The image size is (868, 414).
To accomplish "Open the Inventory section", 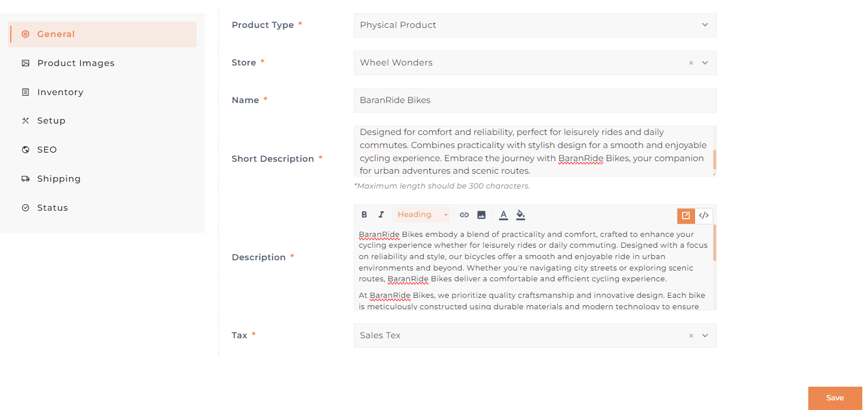I will 60,92.
